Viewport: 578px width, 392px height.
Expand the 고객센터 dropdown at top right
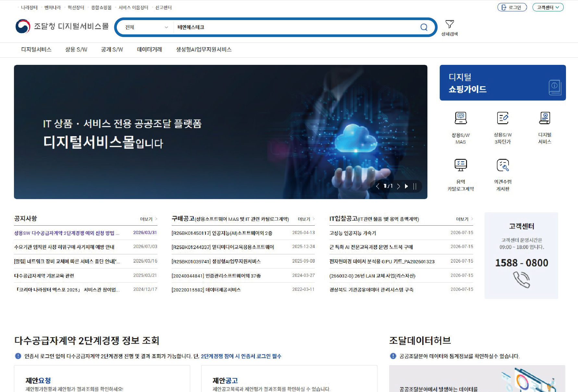pos(548,7)
